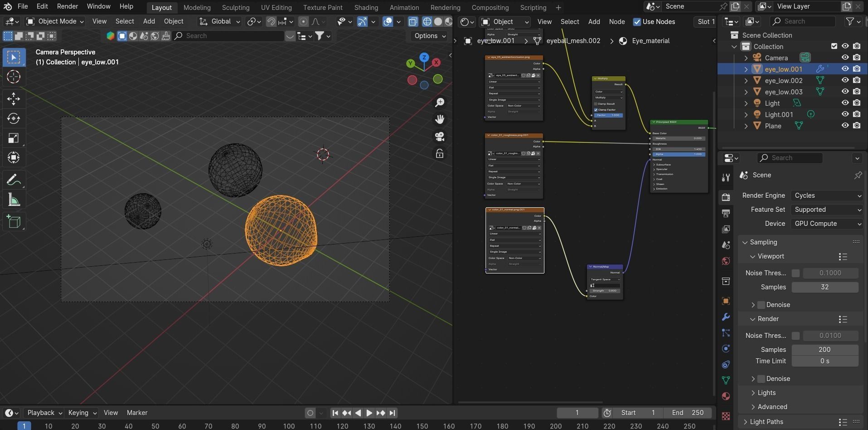
Task: Open the Render Engine dropdown
Action: click(x=827, y=195)
